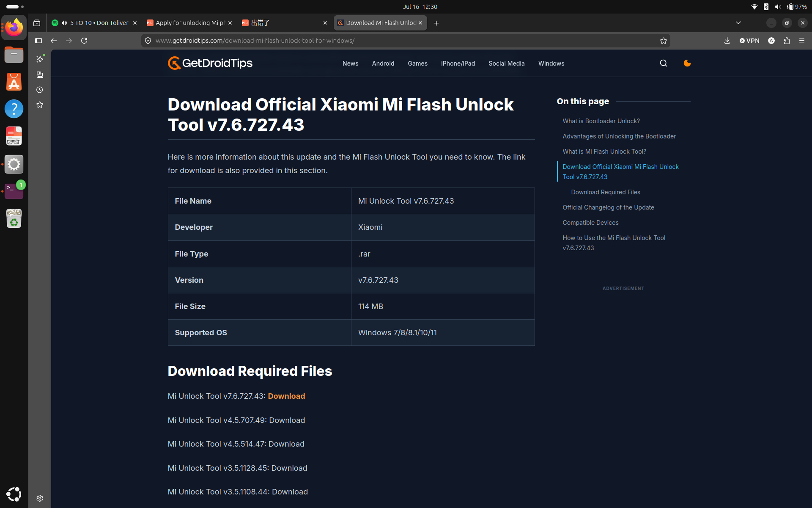Download Mi Unlock Tool v3.5.1108.44
This screenshot has width=812, height=508.
[x=290, y=492]
